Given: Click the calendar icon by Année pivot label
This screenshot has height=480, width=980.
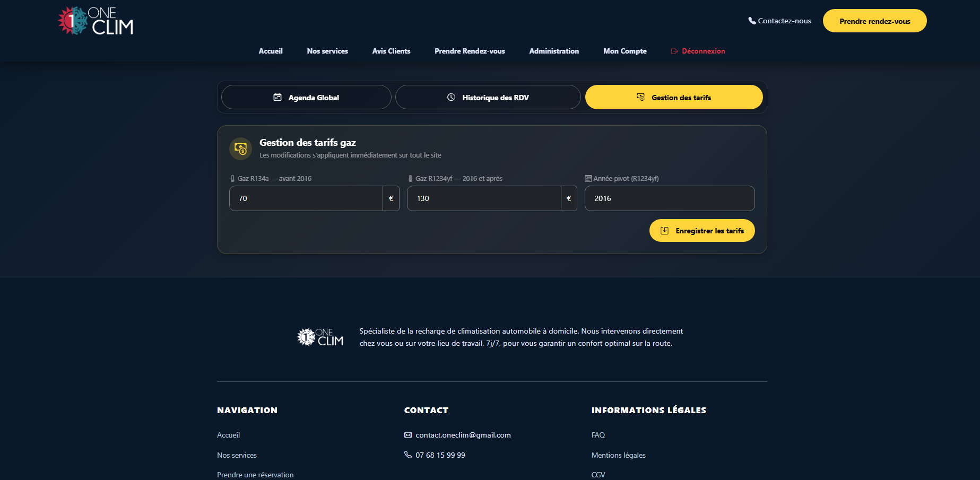Looking at the screenshot, I should [588, 179].
